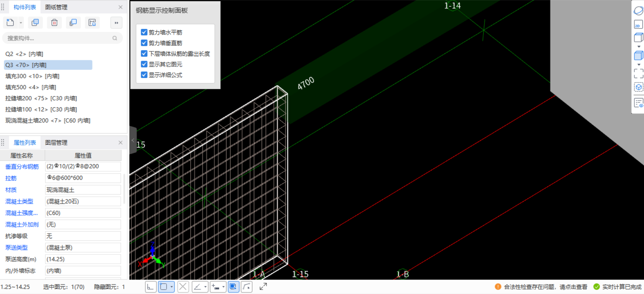The image size is (644, 294).
Task: Select 拉缝墙200 <75> component
Action: tap(41, 98)
